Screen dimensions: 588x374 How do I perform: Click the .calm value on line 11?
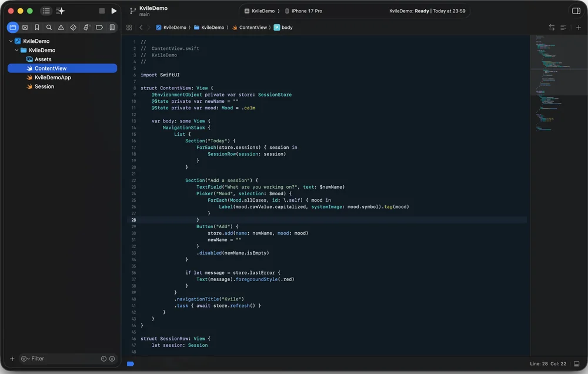[248, 108]
